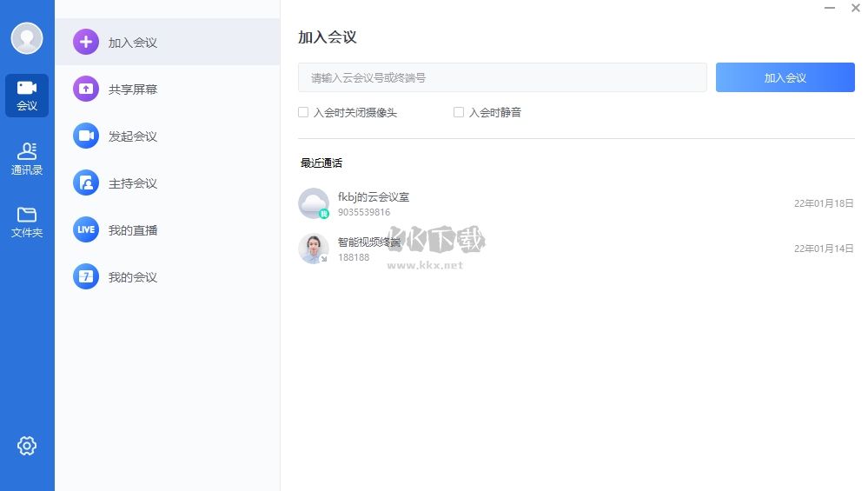Click the purple plus 加入会议 icon
The height and width of the screenshot is (491, 868).
click(x=86, y=42)
